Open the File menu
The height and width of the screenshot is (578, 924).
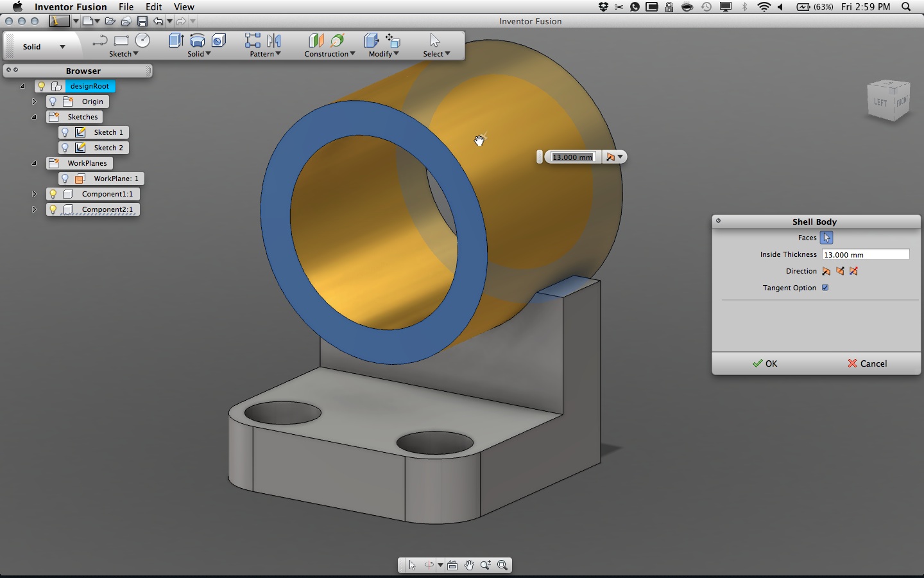(126, 7)
